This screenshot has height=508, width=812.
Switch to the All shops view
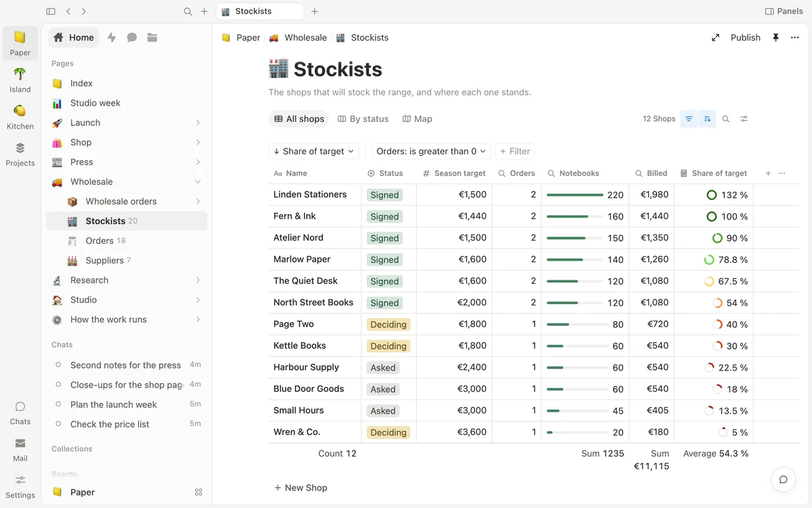(299, 119)
